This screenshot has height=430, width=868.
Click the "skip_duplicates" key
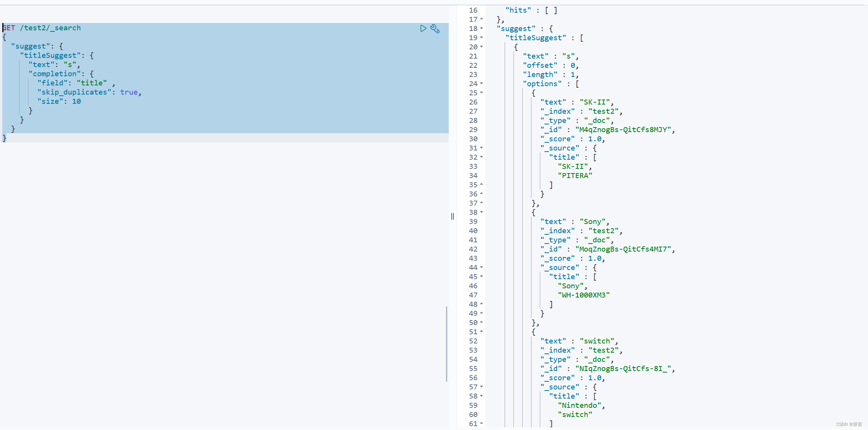(x=74, y=92)
